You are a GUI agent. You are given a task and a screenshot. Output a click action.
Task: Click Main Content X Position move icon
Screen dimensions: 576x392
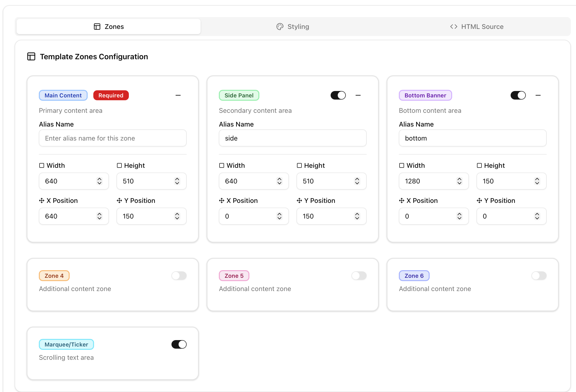pyautogui.click(x=42, y=201)
